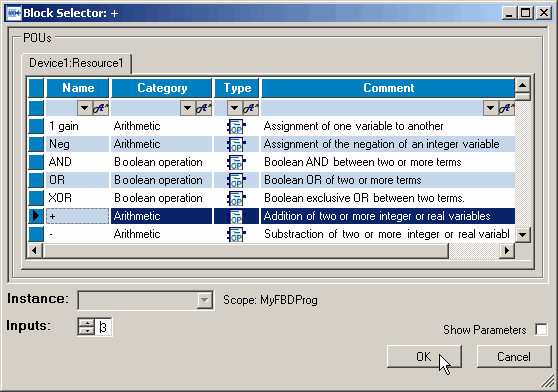Image resolution: width=558 pixels, height=392 pixels.
Task: Click the horizontal scrollbar left arrow
Action: tap(35, 250)
